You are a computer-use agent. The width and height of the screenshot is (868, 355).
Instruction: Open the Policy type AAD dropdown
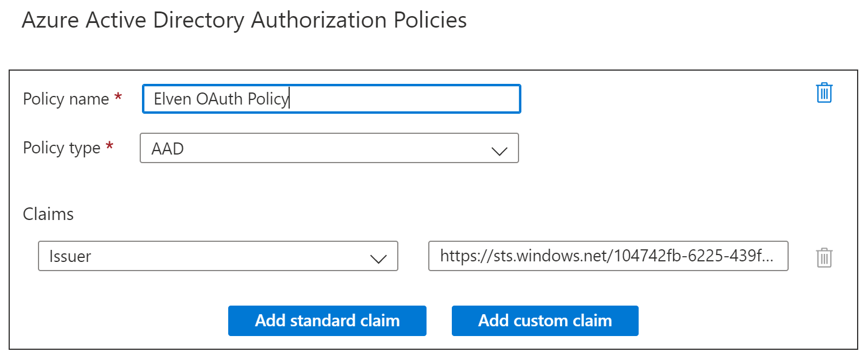329,148
